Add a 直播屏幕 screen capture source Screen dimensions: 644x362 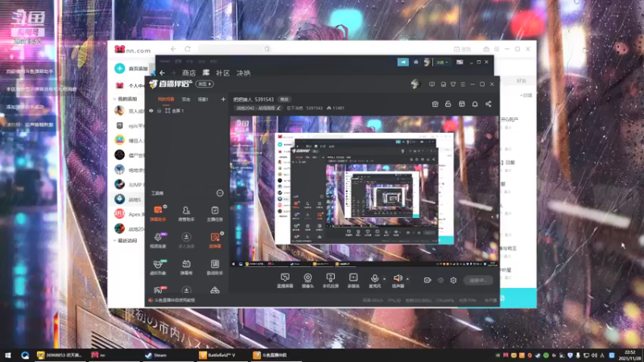click(x=285, y=280)
